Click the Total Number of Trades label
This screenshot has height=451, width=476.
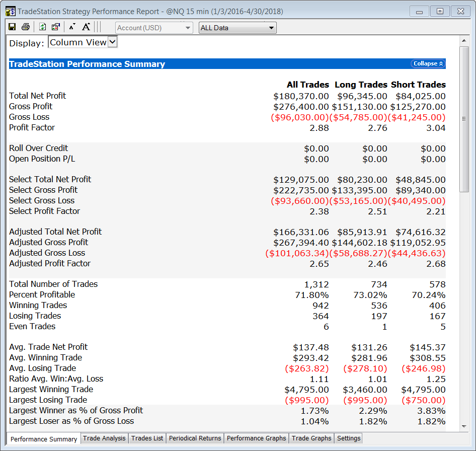(x=53, y=284)
